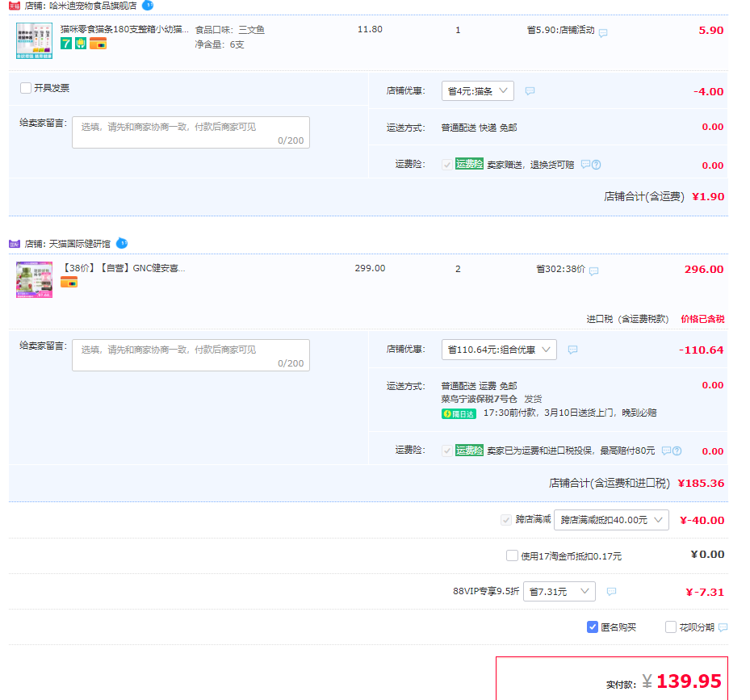Show info bubble beside 花呗分期
The image size is (750, 700).
[x=723, y=627]
